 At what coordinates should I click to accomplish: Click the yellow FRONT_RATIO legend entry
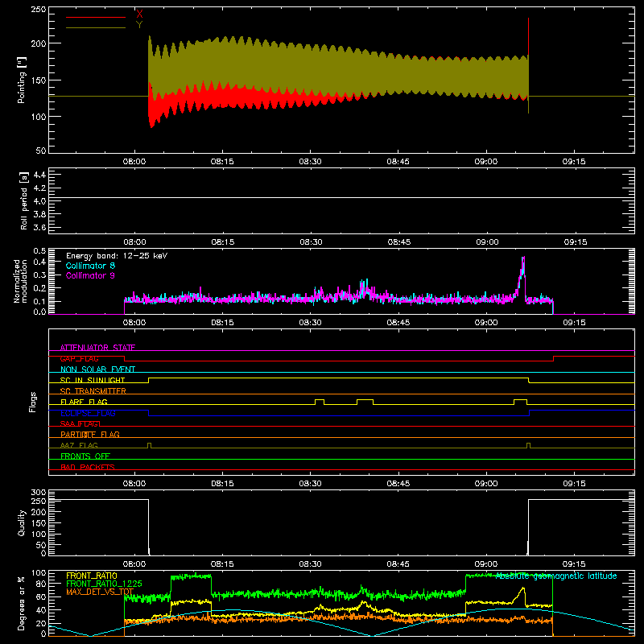[x=92, y=576]
